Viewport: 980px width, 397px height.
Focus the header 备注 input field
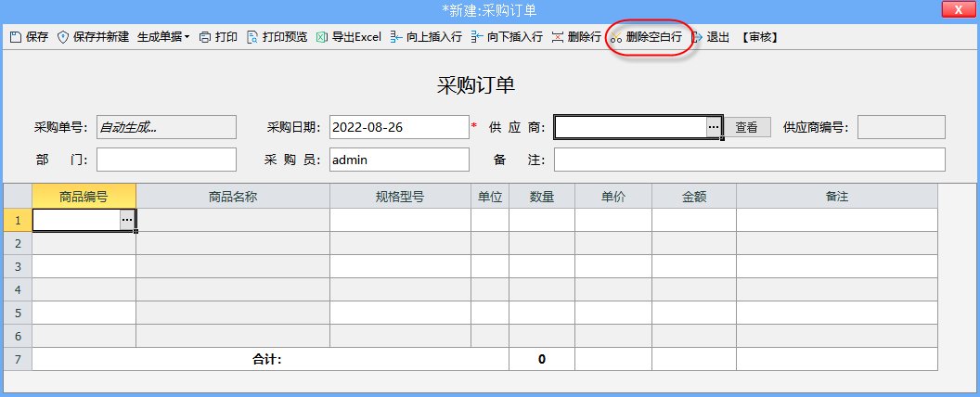tap(749, 160)
